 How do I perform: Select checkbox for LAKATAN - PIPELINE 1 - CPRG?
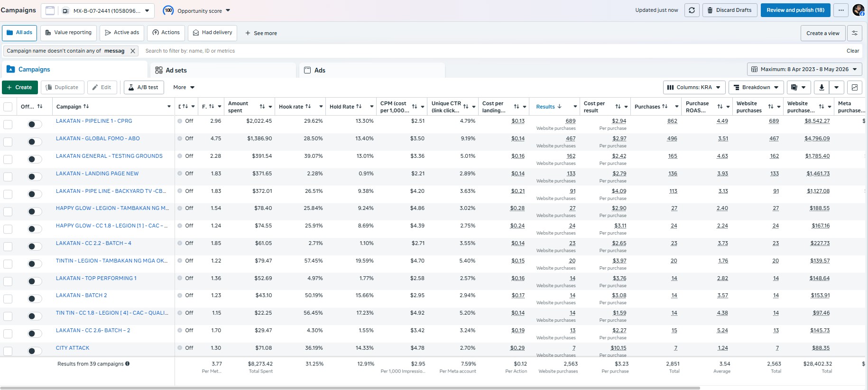click(x=8, y=124)
